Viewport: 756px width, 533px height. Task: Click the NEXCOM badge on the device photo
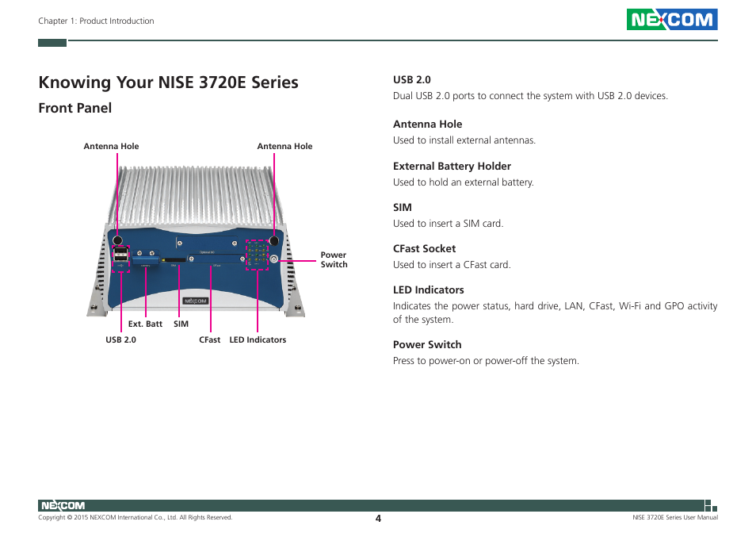195,301
